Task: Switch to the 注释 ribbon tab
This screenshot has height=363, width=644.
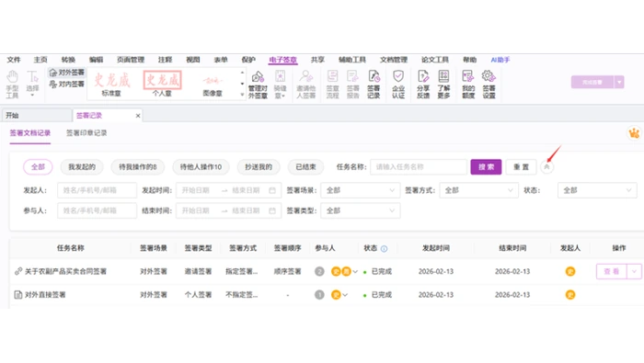Action: (x=165, y=60)
